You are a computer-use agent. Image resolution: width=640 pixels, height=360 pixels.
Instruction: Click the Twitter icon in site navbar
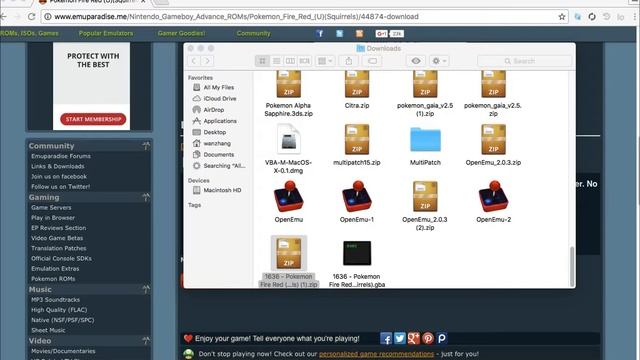coord(340,33)
